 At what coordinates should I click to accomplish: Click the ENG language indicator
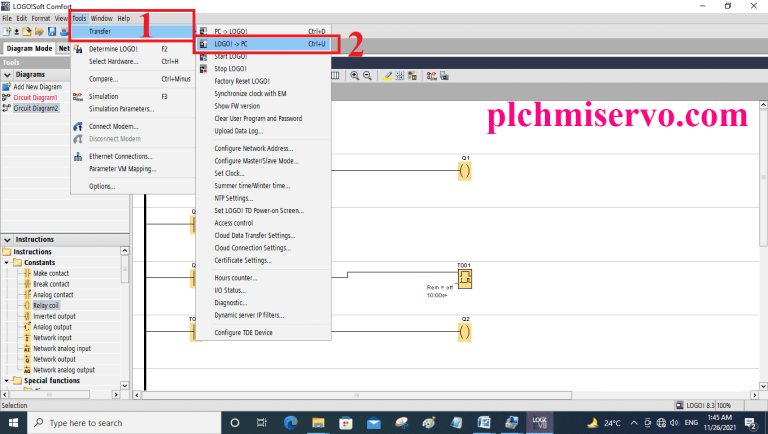coord(691,423)
